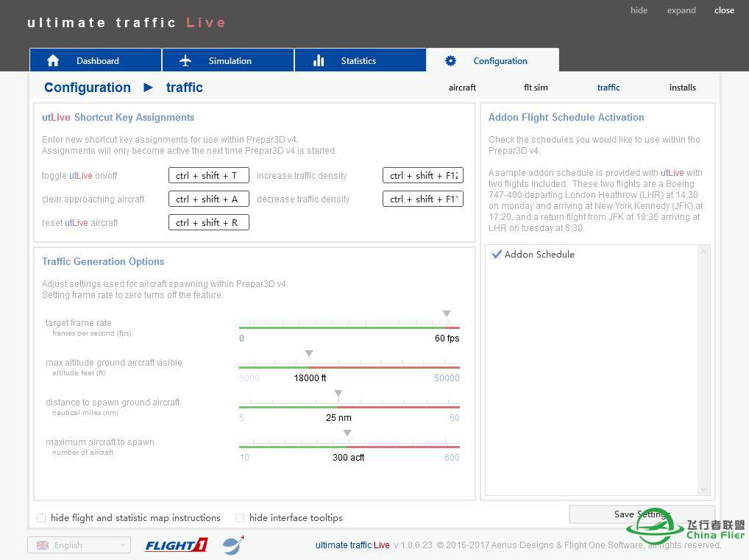Click the 600 maximum aircraft label

pos(452,457)
